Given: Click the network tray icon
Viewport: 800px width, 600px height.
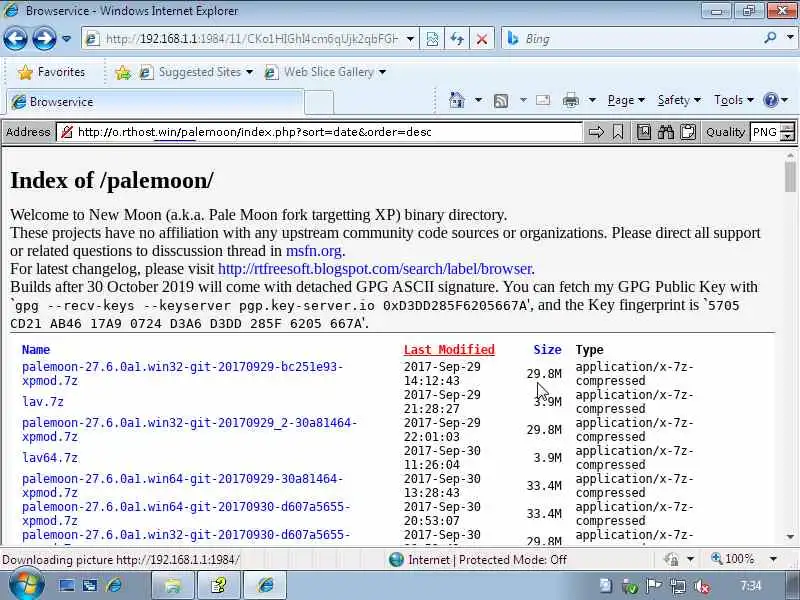Looking at the screenshot, I should pos(678,586).
